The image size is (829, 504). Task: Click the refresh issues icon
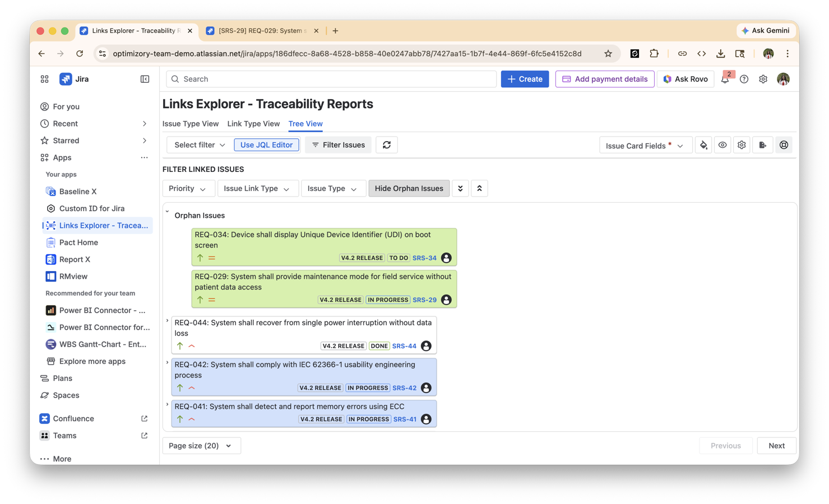[x=387, y=144]
